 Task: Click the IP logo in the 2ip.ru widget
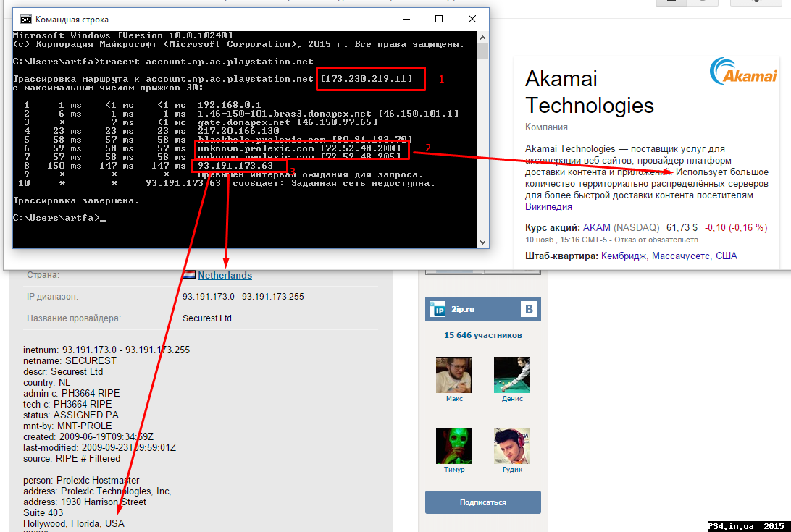(x=438, y=309)
